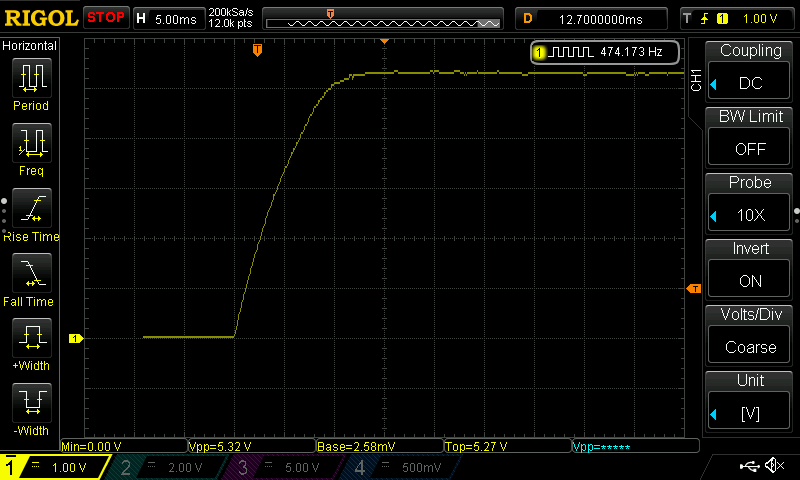800x480 pixels.
Task: Click the USB connection icon
Action: 748,466
